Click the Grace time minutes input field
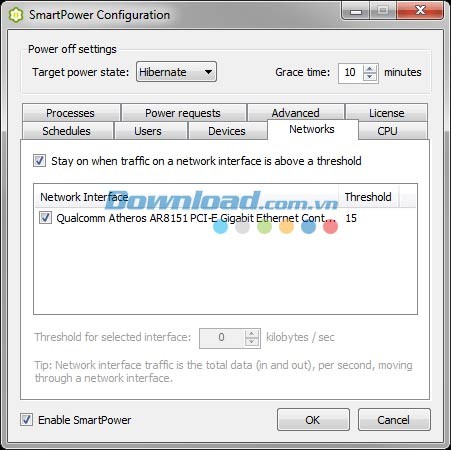 351,73
